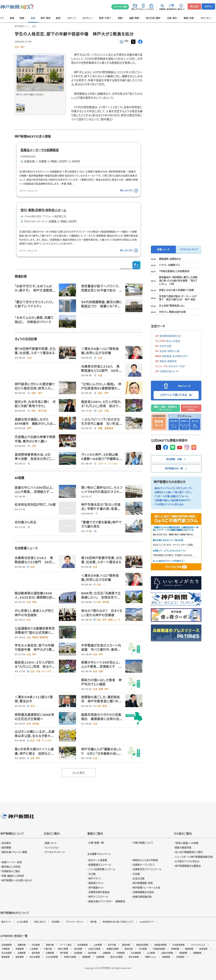Open official LINE account in sidebar
The image size is (216, 980).
click(x=173, y=447)
